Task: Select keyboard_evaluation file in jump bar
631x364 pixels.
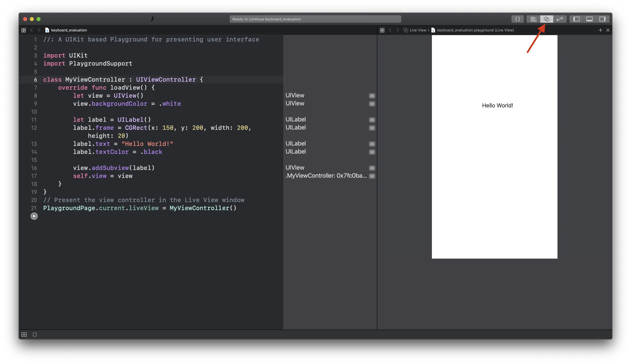Action: pyautogui.click(x=69, y=30)
